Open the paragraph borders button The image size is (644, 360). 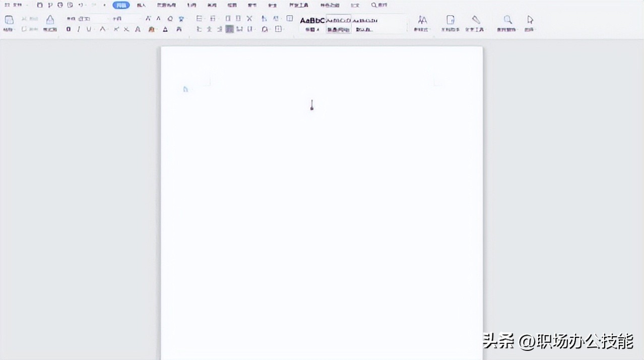pos(279,29)
